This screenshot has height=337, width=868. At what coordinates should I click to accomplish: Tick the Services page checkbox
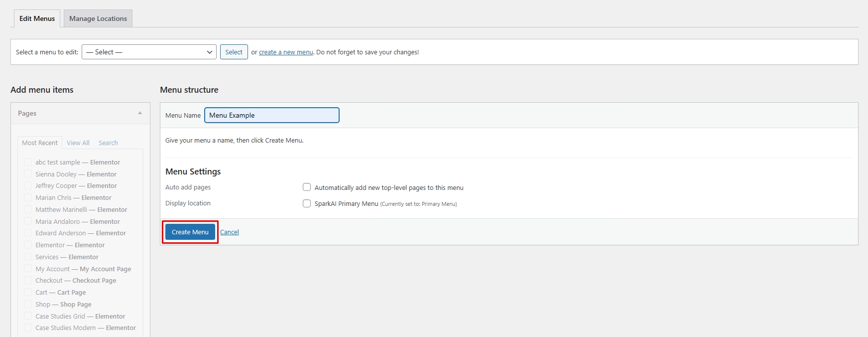(28, 257)
